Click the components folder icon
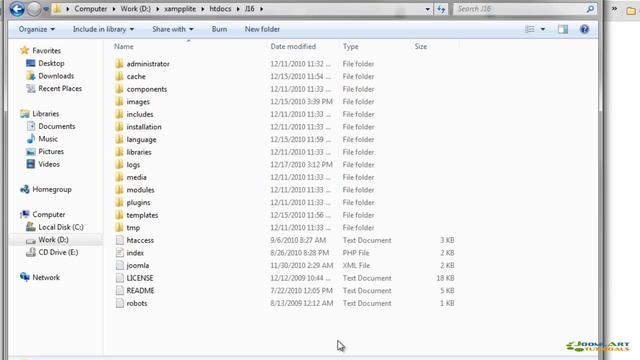Image resolution: width=640 pixels, height=360 pixels. [x=119, y=89]
